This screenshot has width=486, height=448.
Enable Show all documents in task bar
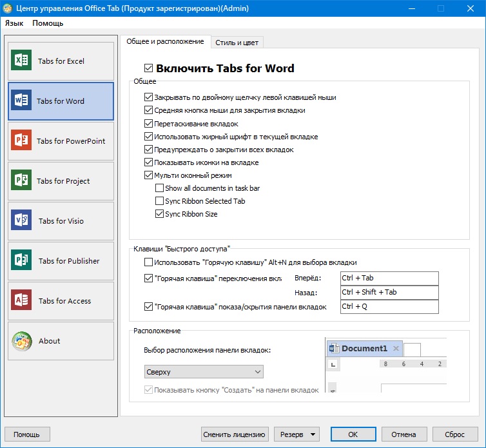(160, 188)
